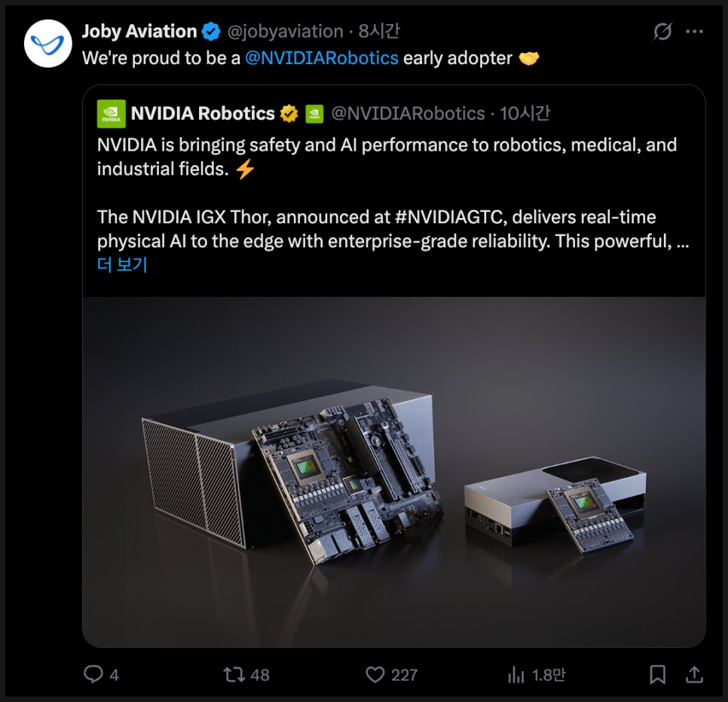Bookmark this tweet

657,674
